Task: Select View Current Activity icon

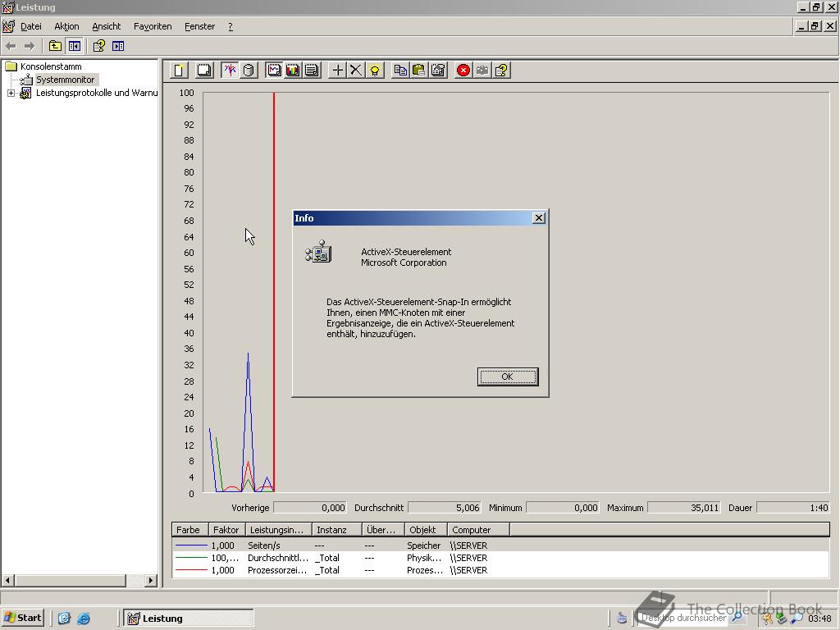Action: point(230,71)
